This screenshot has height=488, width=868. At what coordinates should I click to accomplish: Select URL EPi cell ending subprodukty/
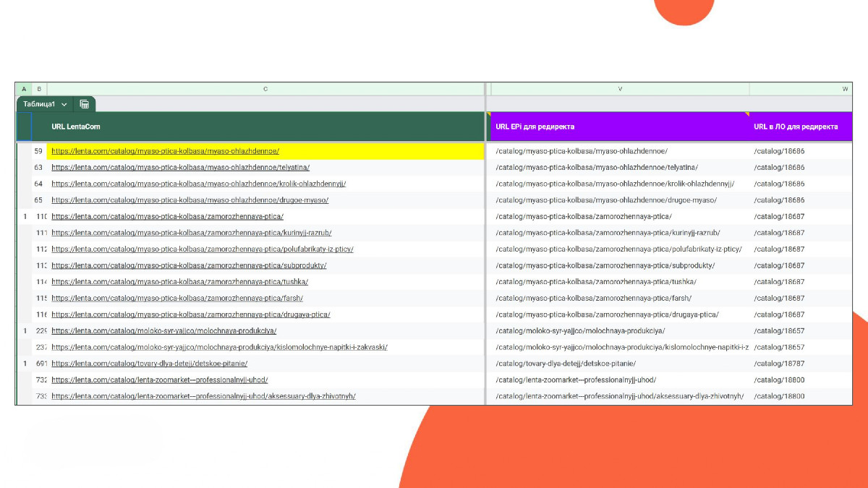pyautogui.click(x=620, y=265)
